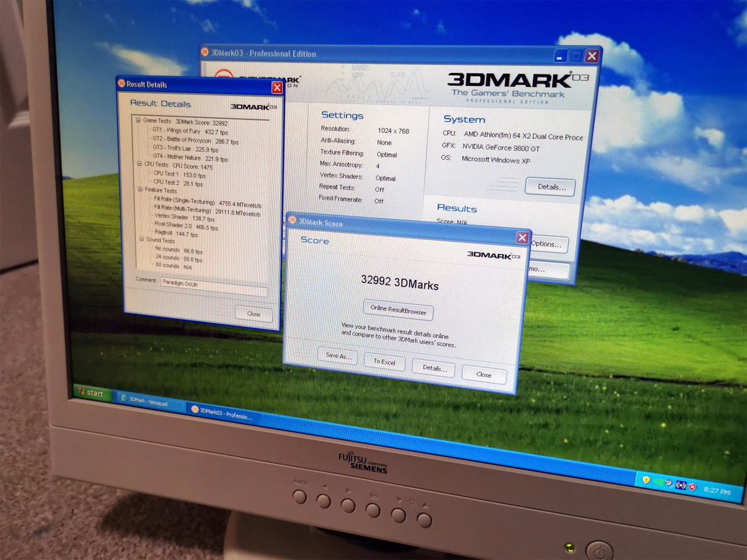747x560 pixels.
Task: Close Result Details with the red X
Action: [277, 87]
